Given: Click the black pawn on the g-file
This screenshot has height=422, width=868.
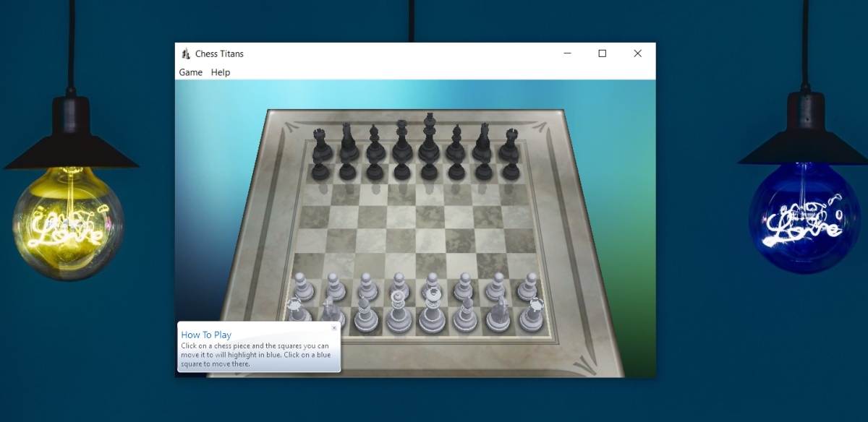Looking at the screenshot, I should coord(484,167).
